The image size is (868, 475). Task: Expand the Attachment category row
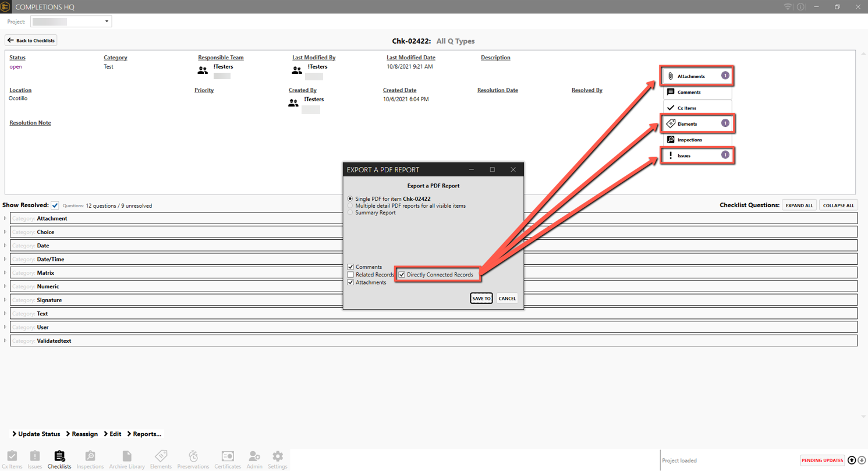(5, 219)
